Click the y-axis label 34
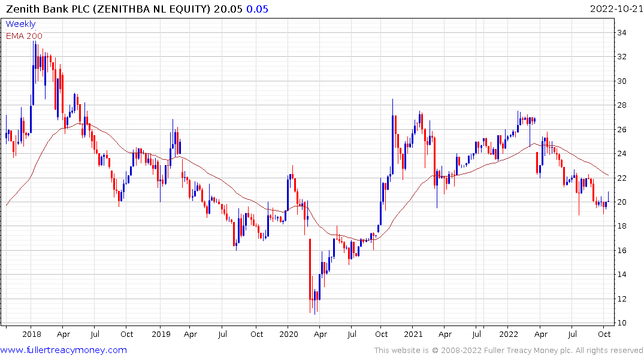Screen dimensions: 644x359 [622, 33]
